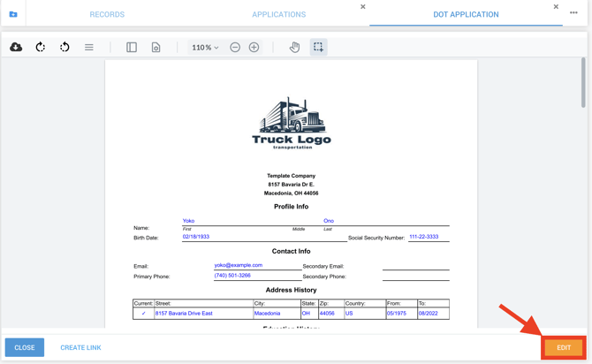Image resolution: width=592 pixels, height=364 pixels.
Task: Open the 110% zoom level dropdown
Action: pyautogui.click(x=205, y=48)
